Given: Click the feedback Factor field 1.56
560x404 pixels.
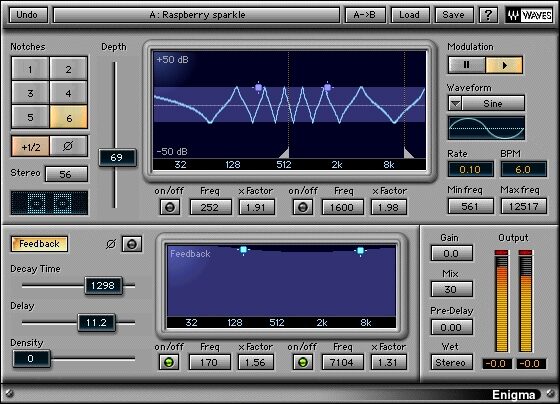Looking at the screenshot, I should [256, 362].
